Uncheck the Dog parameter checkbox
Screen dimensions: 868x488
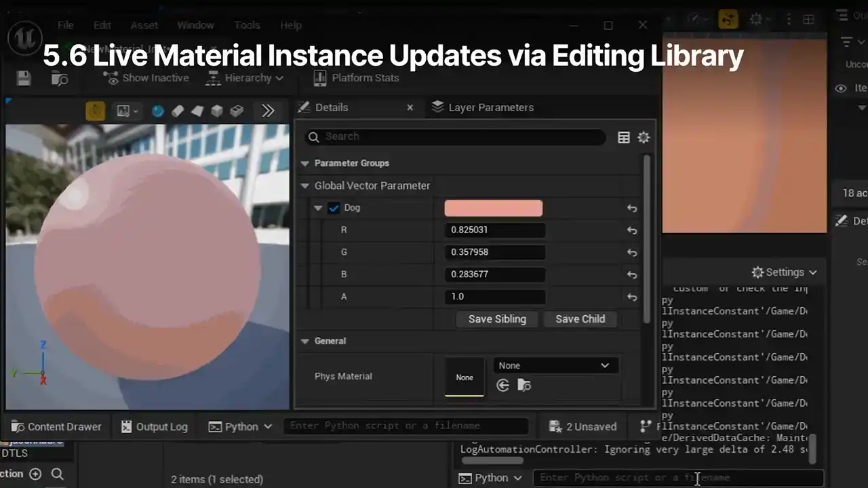click(x=334, y=208)
